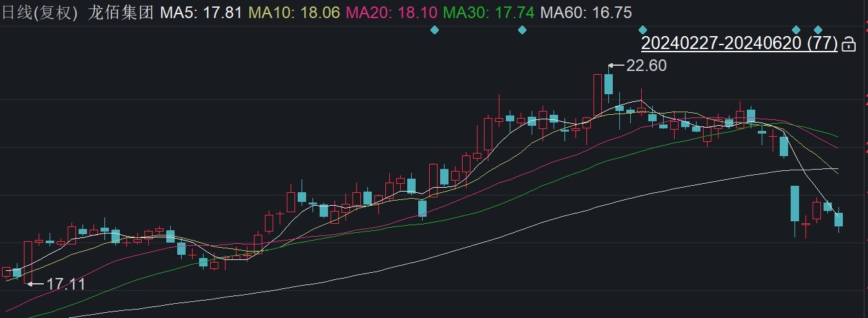Image resolution: width=868 pixels, height=318 pixels.
Task: Click the arrow pointing to the 22.60 high
Action: tap(616, 65)
